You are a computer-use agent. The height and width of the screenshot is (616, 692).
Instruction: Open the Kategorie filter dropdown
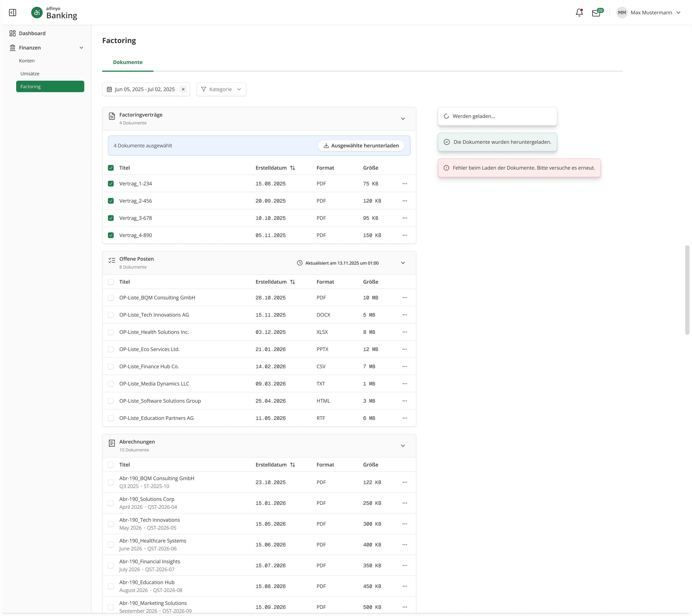(221, 89)
